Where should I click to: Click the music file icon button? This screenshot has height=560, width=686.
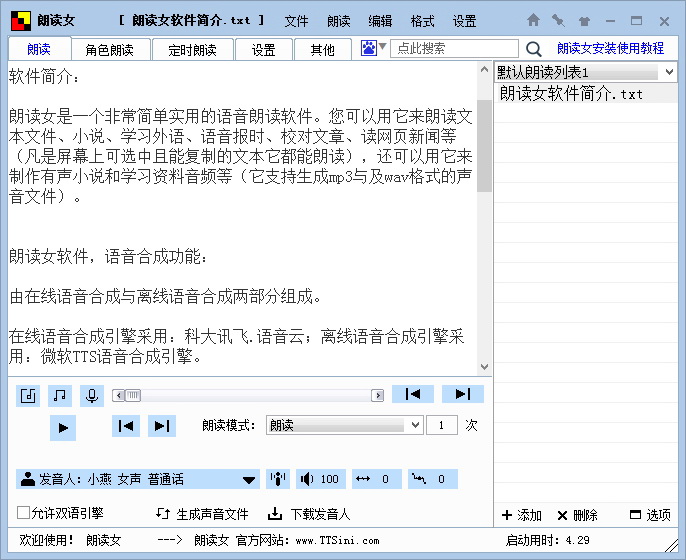tap(28, 396)
